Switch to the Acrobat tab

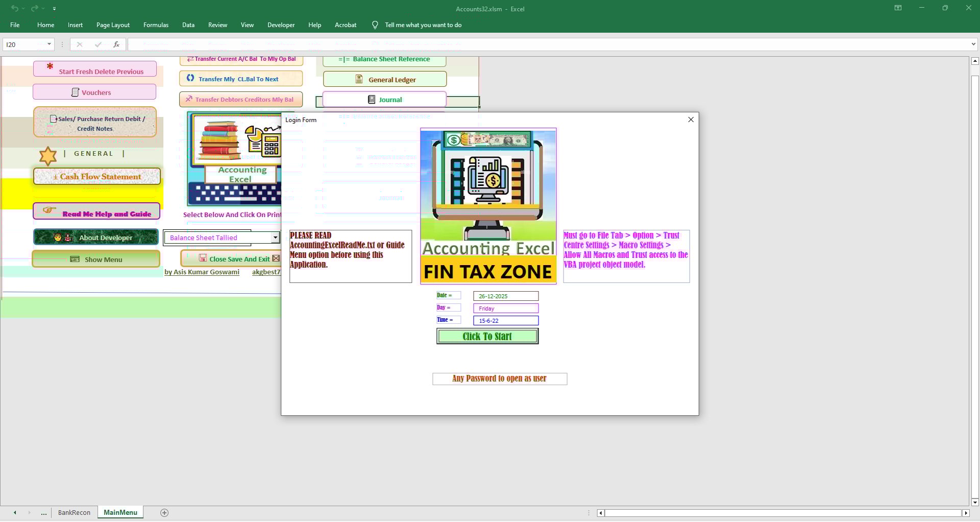coord(346,25)
